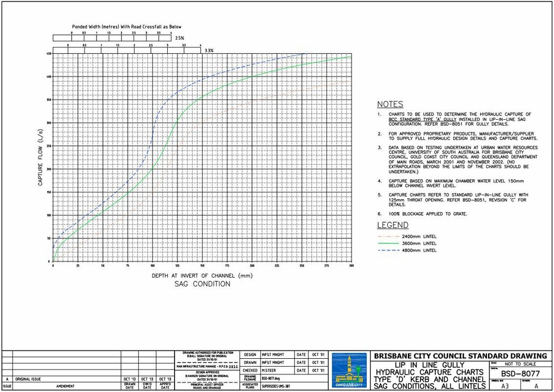Image resolution: width=554 pixels, height=392 pixels.
Task: Click the NOTES heading
Action: tap(390, 104)
